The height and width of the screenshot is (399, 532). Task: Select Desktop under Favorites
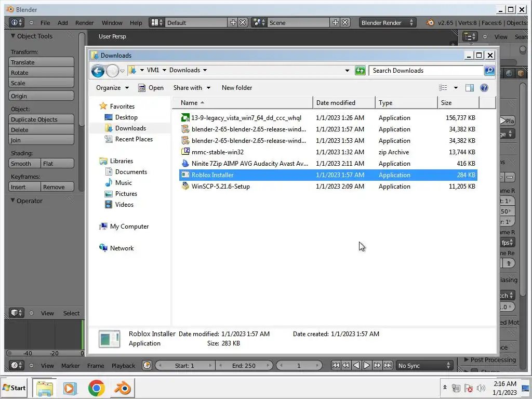126,117
